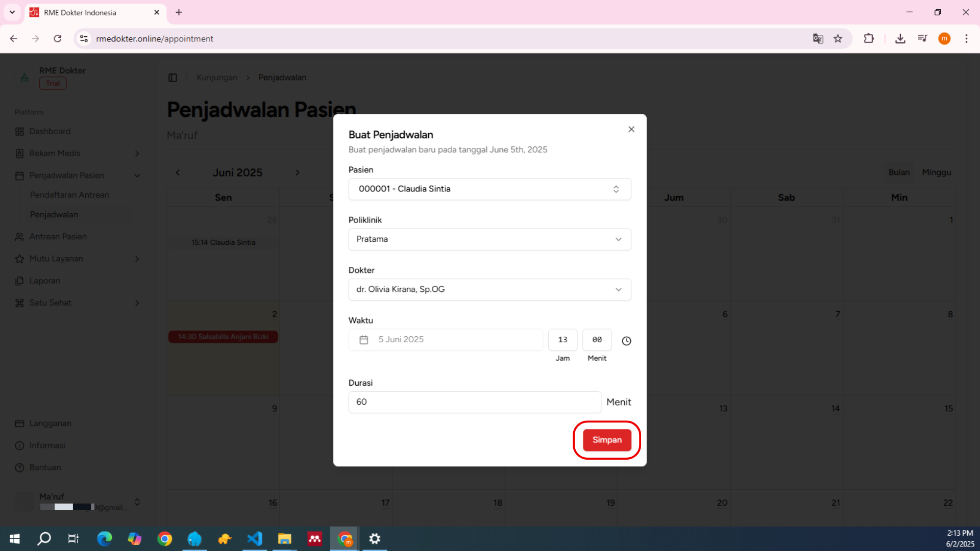Open Visual Studio Code from taskbar
Image resolution: width=980 pixels, height=551 pixels.
[254, 539]
